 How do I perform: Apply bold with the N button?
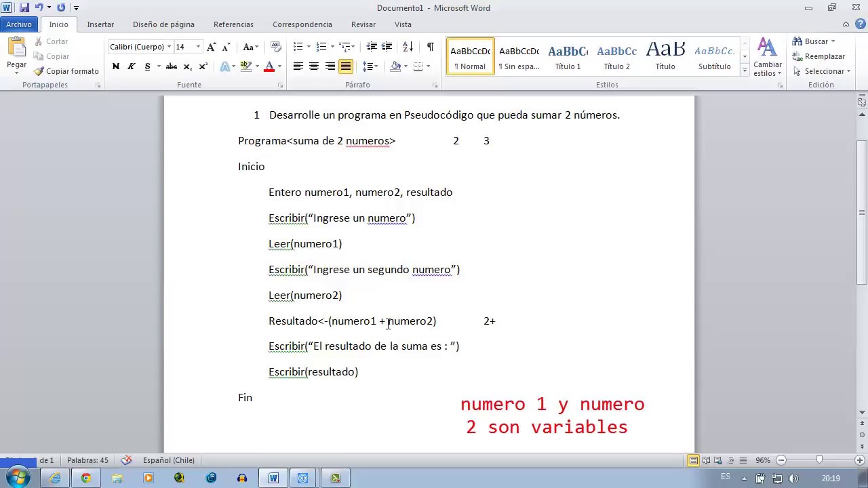115,66
